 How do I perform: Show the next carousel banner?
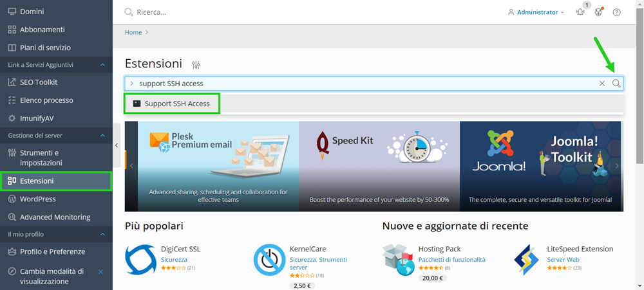[617, 166]
